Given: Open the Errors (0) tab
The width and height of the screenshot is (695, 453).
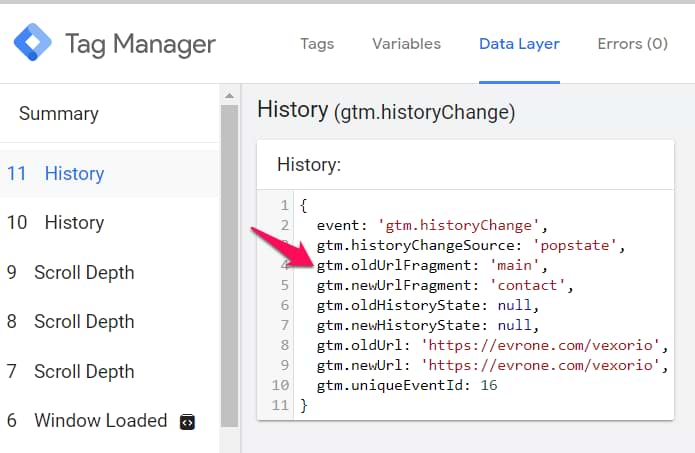Looking at the screenshot, I should click(632, 44).
